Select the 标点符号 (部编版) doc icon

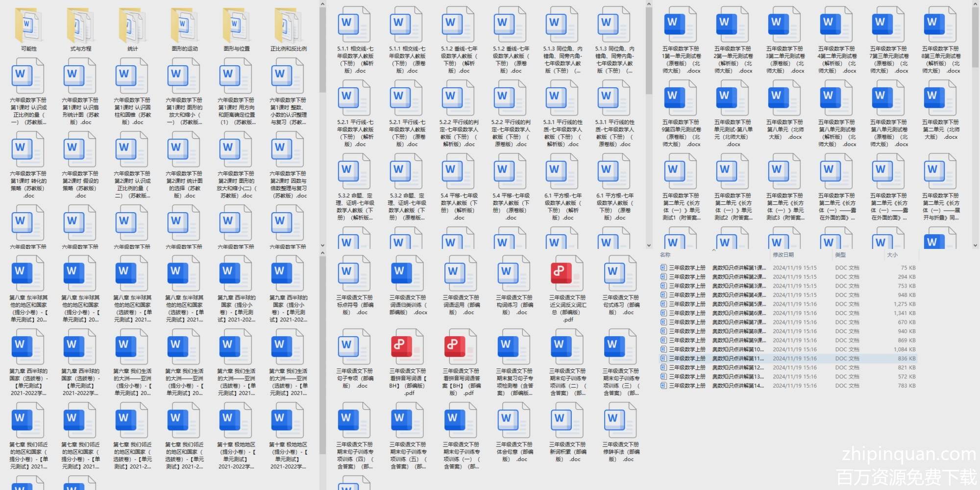354,273
